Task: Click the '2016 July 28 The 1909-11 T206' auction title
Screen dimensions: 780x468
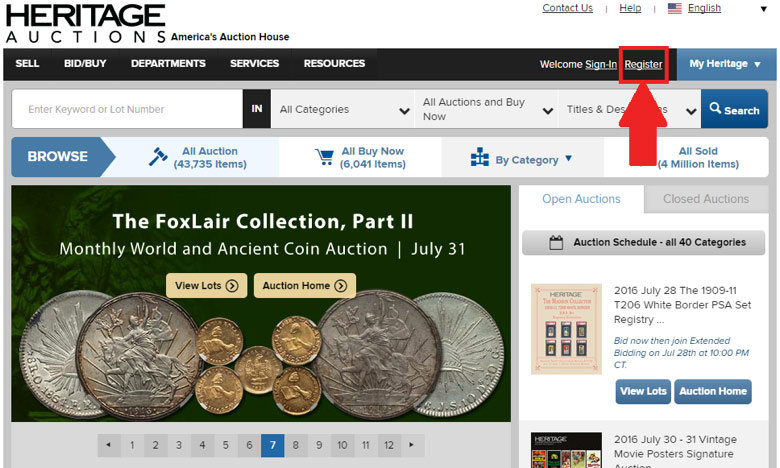Action: tap(682, 305)
